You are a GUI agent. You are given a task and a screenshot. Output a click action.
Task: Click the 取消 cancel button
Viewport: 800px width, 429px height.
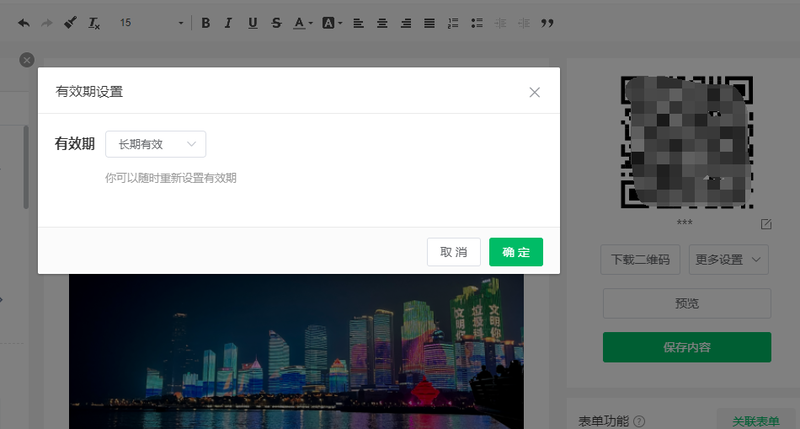(454, 252)
